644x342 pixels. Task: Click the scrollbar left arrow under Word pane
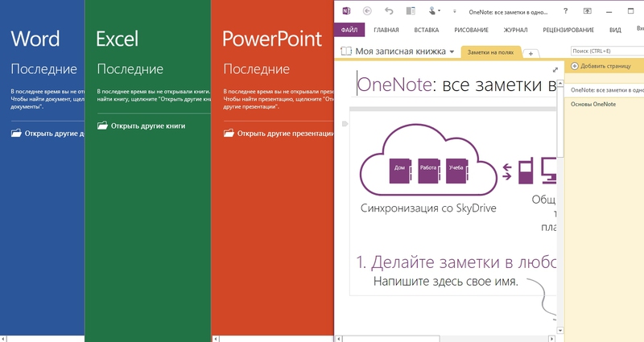coord(4,339)
